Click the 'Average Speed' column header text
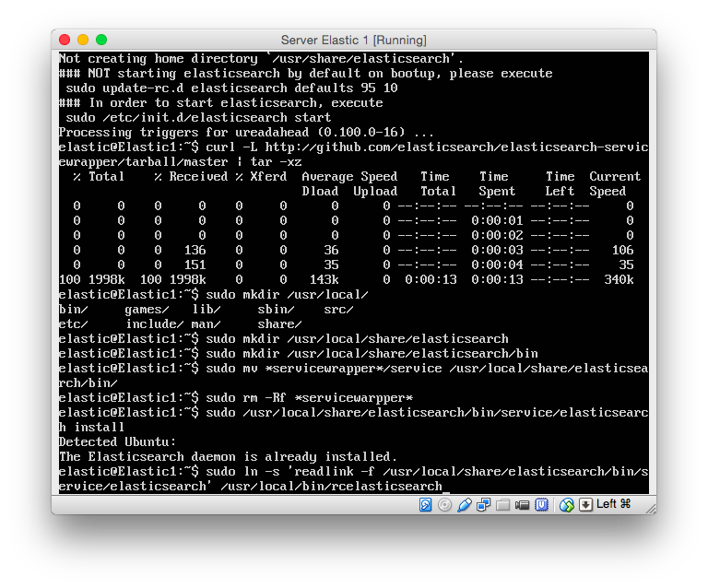Image resolution: width=708 pixels, height=588 pixels. click(349, 177)
